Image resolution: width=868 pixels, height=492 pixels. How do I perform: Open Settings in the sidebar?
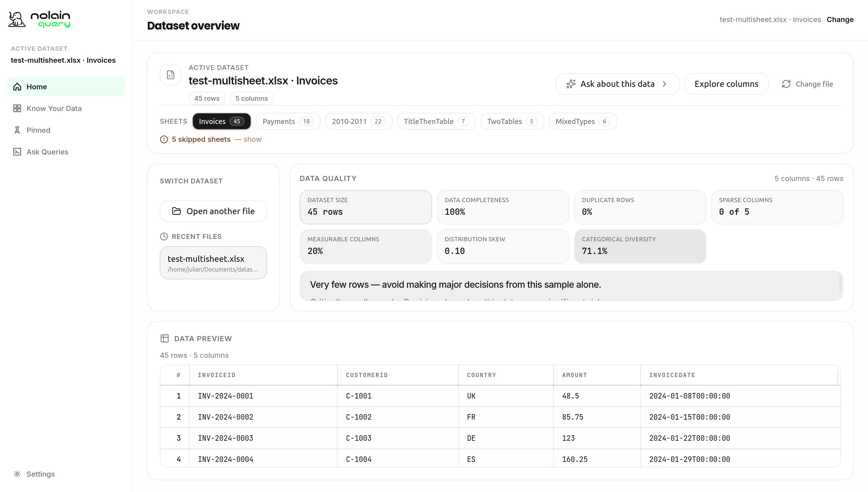pyautogui.click(x=66, y=474)
